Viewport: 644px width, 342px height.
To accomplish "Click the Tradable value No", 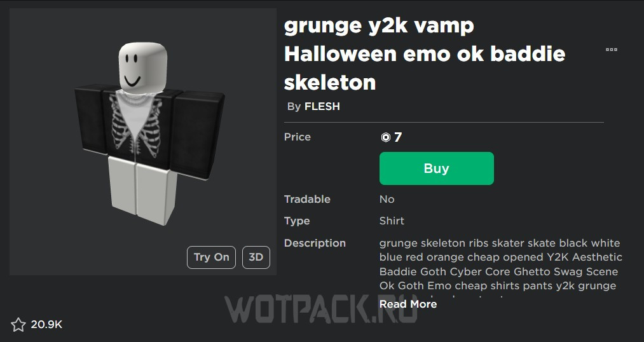I will point(387,199).
